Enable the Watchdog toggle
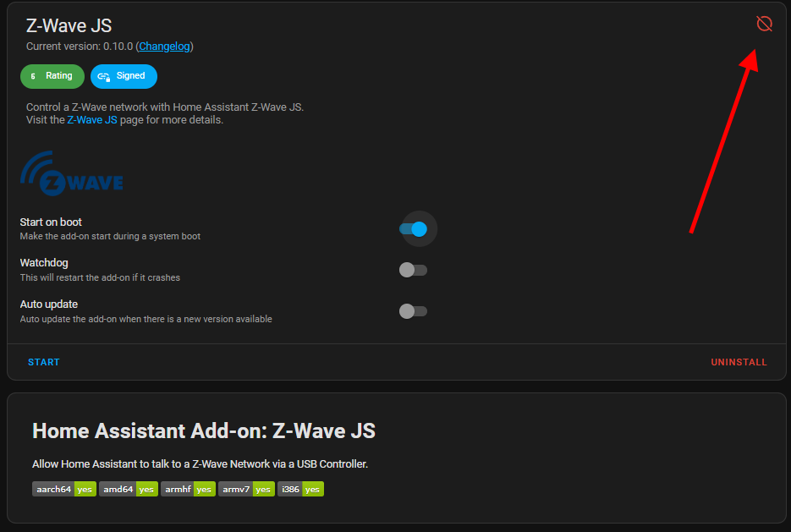Screen dimensions: 791x532 click(x=413, y=270)
